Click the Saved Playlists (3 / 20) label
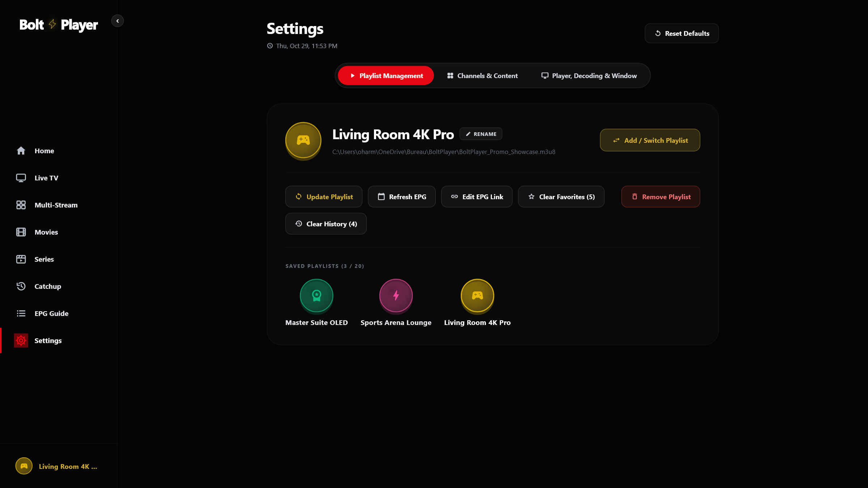Screen dimensions: 868x488 (x=325, y=266)
